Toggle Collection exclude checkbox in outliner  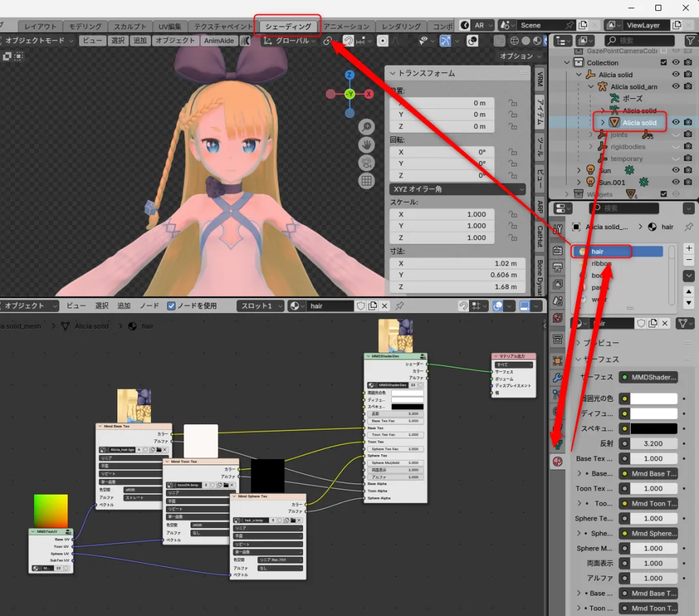point(664,62)
